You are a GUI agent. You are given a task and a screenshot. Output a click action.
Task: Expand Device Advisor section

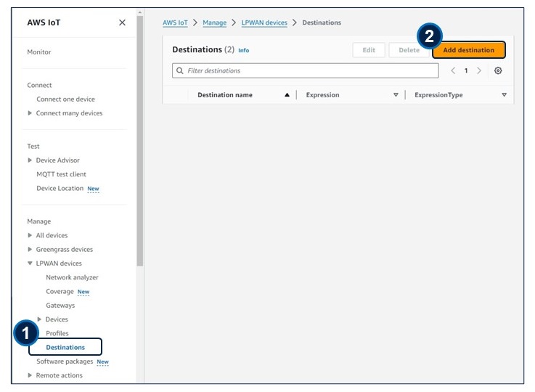pos(30,160)
